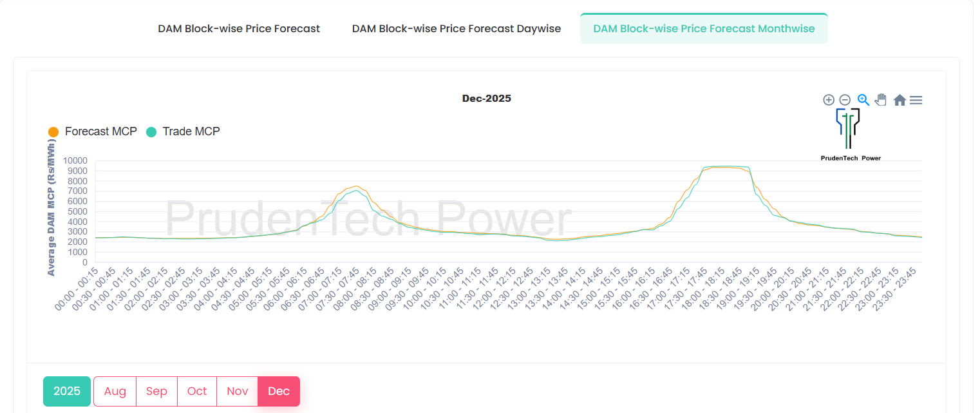Click the zoom-out icon on the chart toolbar

click(845, 99)
